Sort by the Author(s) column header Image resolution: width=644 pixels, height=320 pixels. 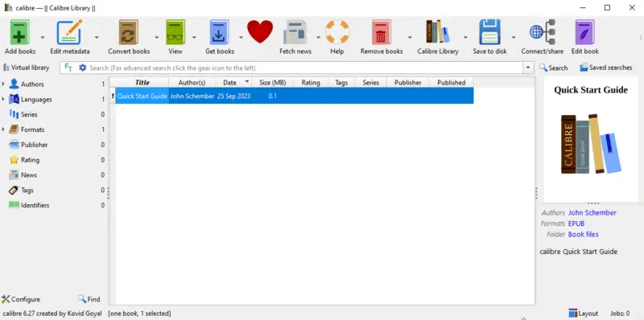coord(192,83)
